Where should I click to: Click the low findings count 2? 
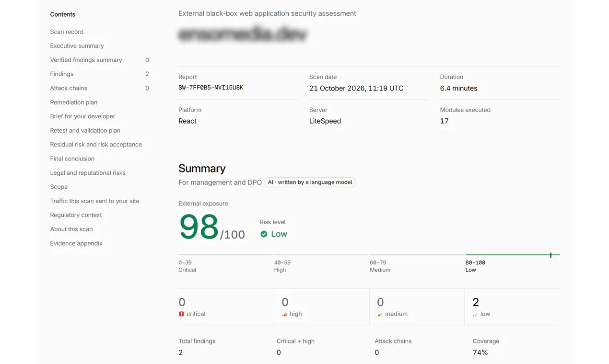476,302
